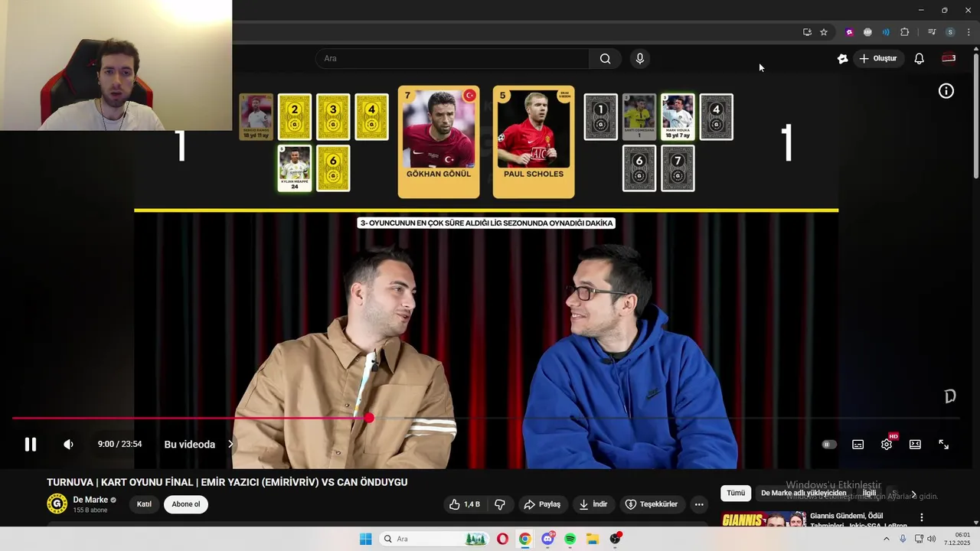Open the media control playlist icon
The image size is (980, 551).
[x=932, y=32]
